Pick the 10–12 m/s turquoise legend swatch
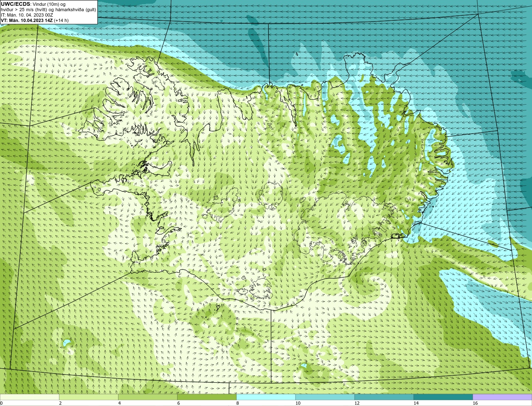Viewport: 532px width, 406px height. pyautogui.click(x=325, y=397)
